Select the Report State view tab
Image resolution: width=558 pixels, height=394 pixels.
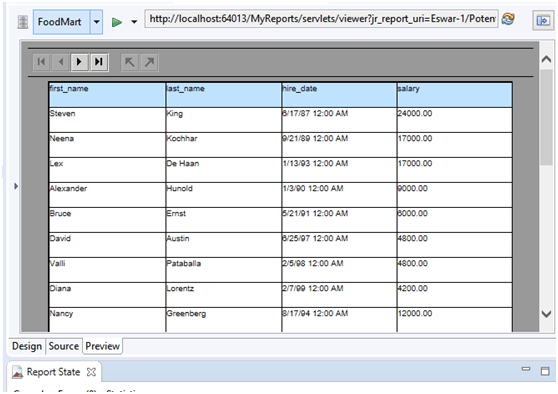point(53,372)
